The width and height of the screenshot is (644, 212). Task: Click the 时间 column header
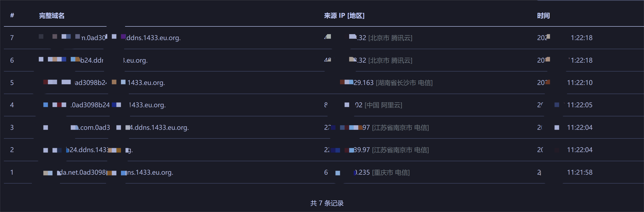click(544, 16)
